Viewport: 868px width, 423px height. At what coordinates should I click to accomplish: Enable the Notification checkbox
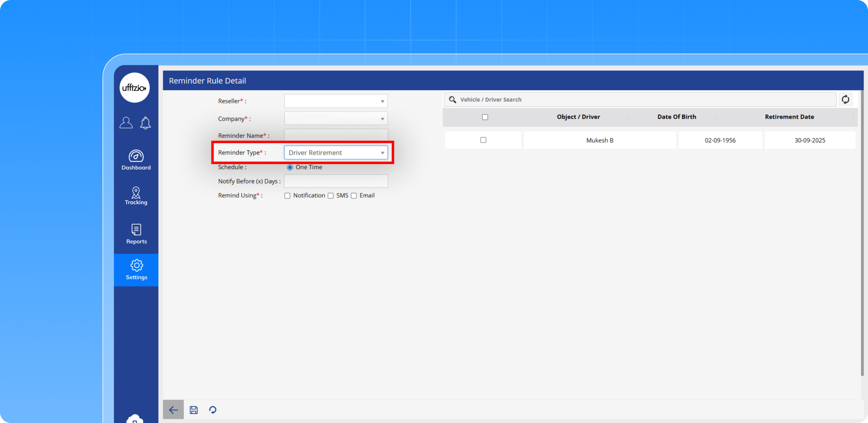(287, 196)
